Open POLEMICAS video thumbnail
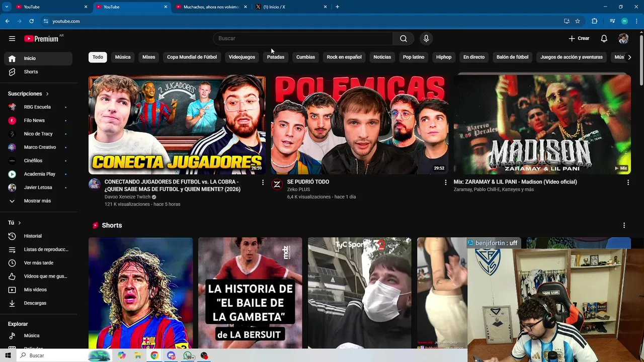The image size is (644, 362). (x=360, y=124)
